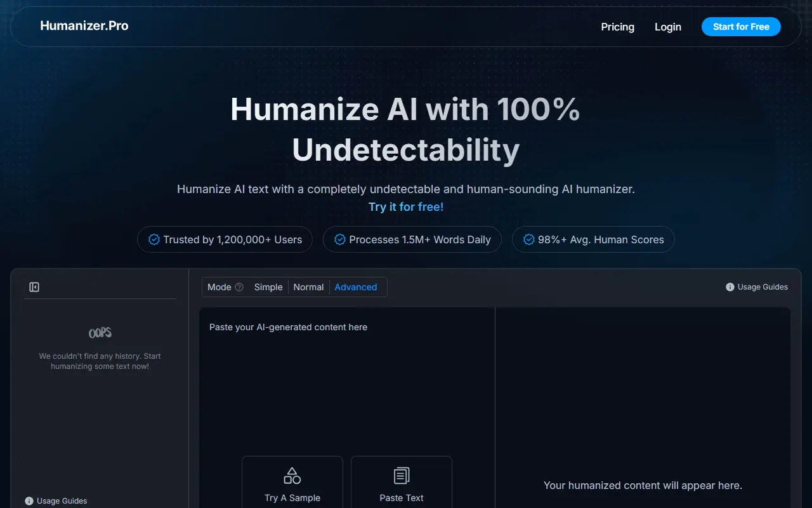Open Usage Guides link at top right
Image resolution: width=812 pixels, height=508 pixels.
point(762,287)
